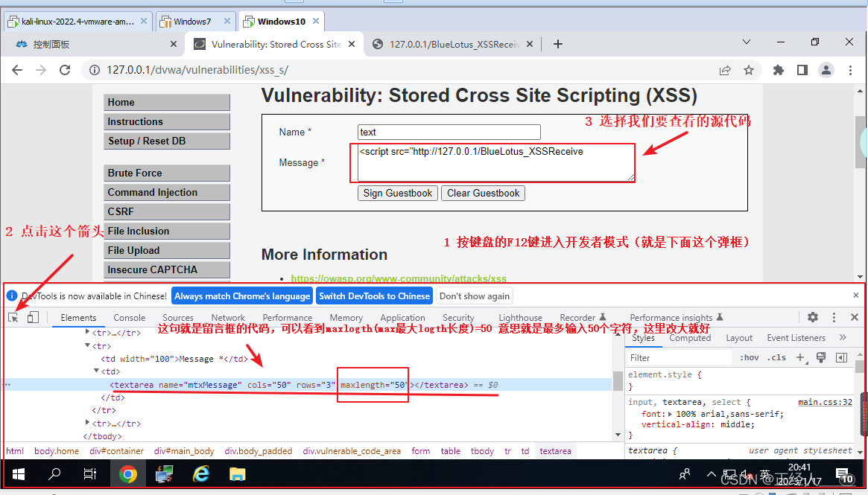Open DevTools customize three-dot menu
This screenshot has width=868, height=495.
point(834,317)
